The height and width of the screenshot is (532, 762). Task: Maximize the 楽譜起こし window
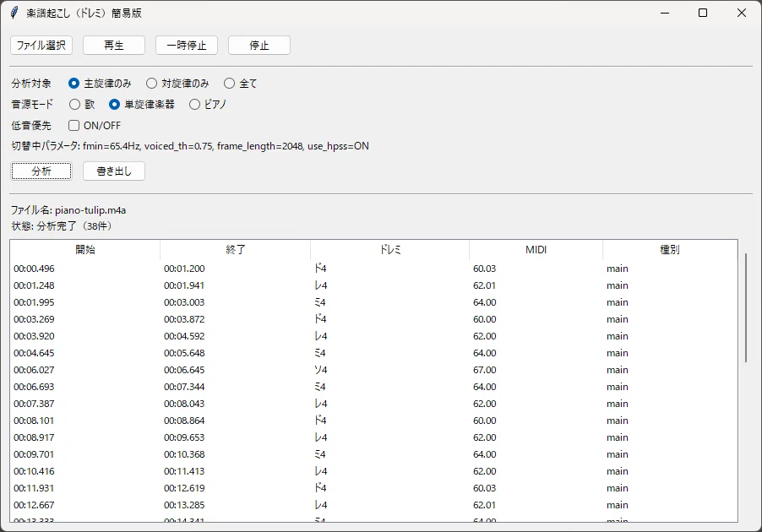(x=703, y=13)
